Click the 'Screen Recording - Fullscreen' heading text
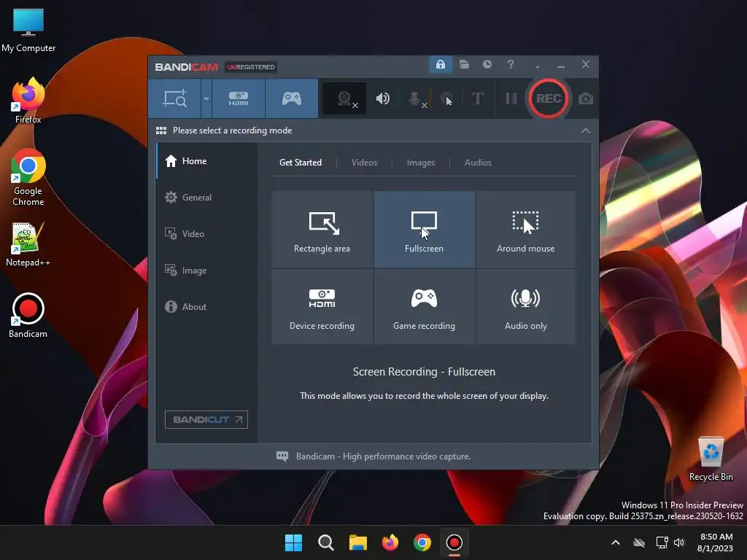This screenshot has width=747, height=560. [424, 371]
